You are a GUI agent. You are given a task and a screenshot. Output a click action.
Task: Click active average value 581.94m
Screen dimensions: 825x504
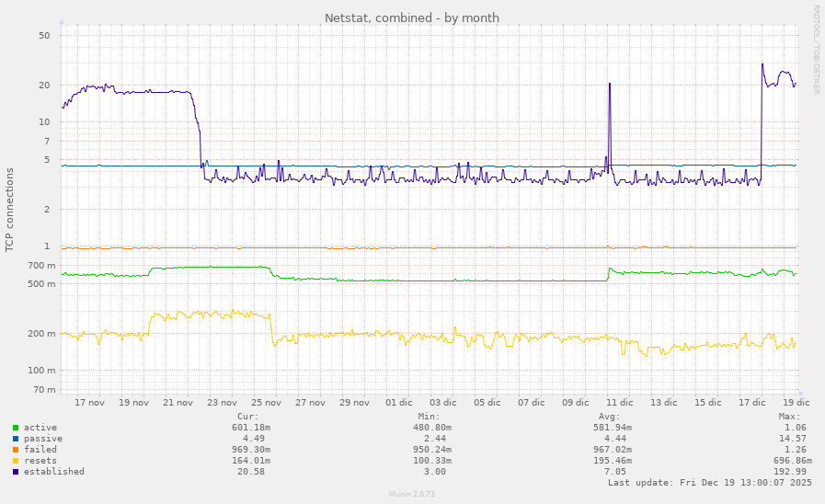613,428
